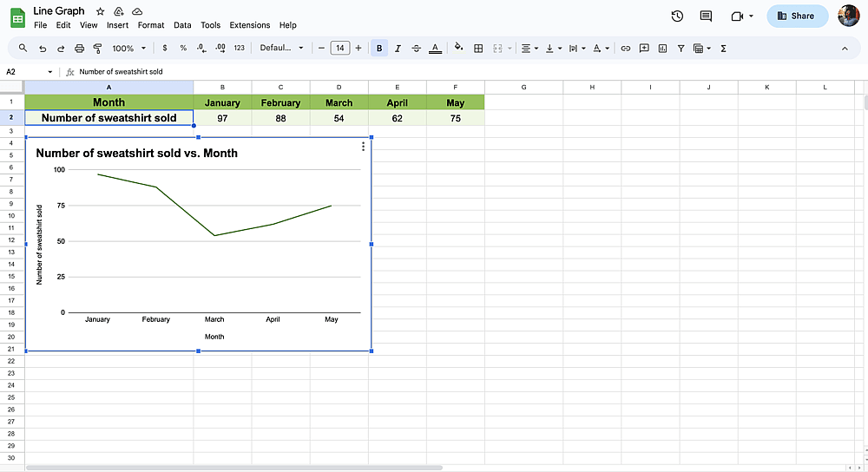Activate the paint format tool
Image resolution: width=868 pixels, height=472 pixels.
[97, 49]
